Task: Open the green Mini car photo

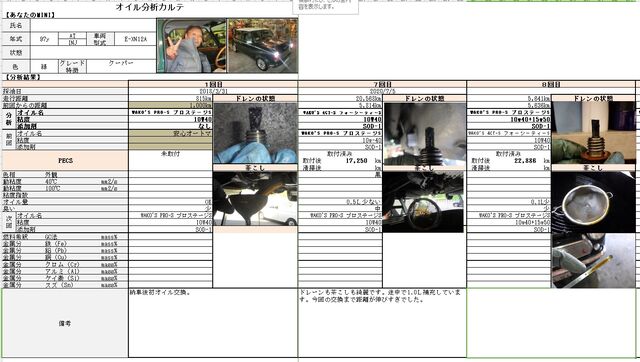Action: [262, 46]
